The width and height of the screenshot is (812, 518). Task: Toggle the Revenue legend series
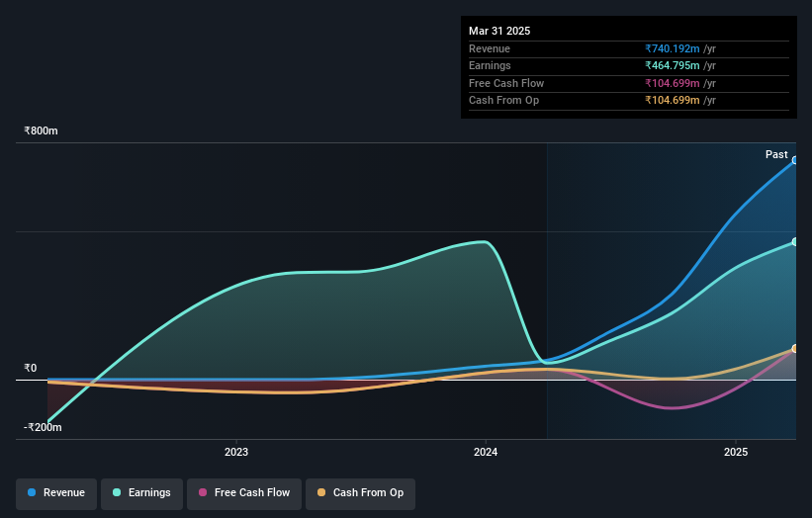click(x=56, y=493)
